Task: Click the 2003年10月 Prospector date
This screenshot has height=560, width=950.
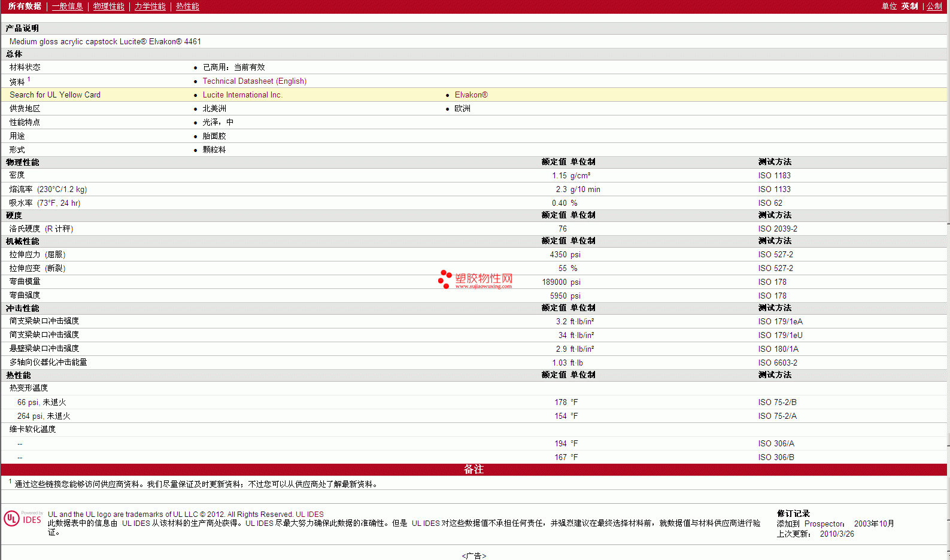Action: [874, 524]
